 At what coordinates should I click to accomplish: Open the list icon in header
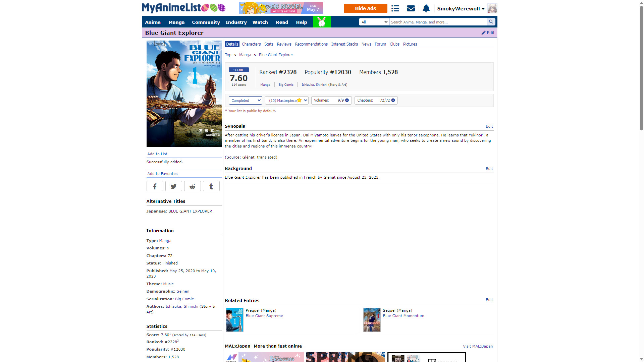pyautogui.click(x=395, y=8)
